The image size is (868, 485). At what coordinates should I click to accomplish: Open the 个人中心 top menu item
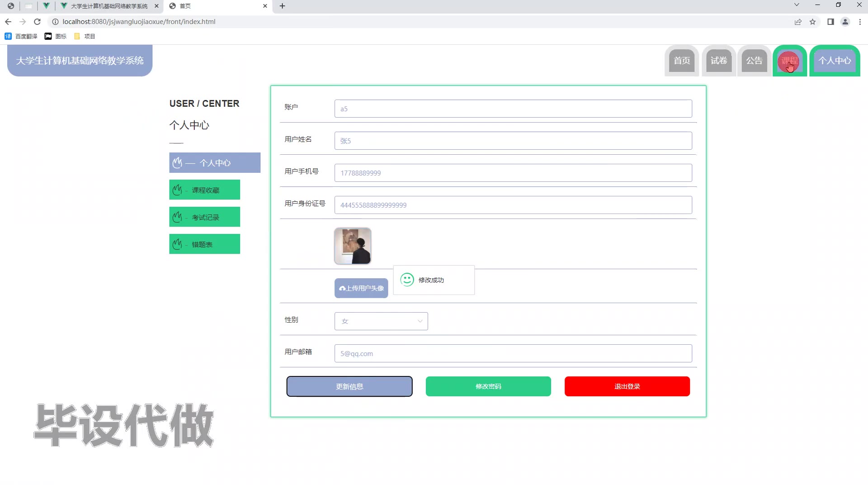pyautogui.click(x=835, y=61)
